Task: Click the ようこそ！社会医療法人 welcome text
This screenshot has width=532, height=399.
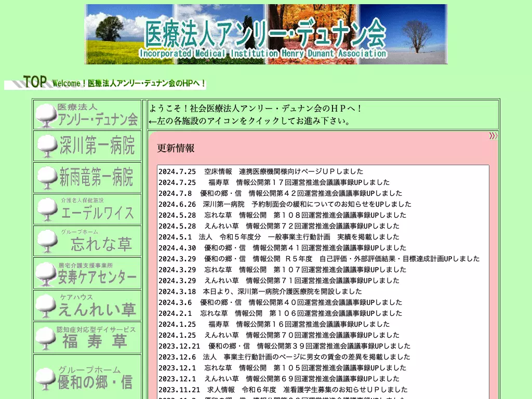Action: coord(256,109)
